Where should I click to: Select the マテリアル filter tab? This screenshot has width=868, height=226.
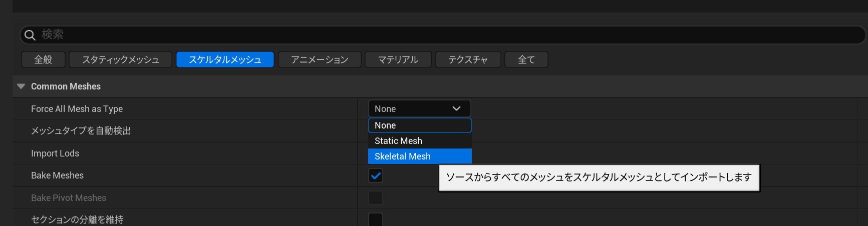[398, 59]
